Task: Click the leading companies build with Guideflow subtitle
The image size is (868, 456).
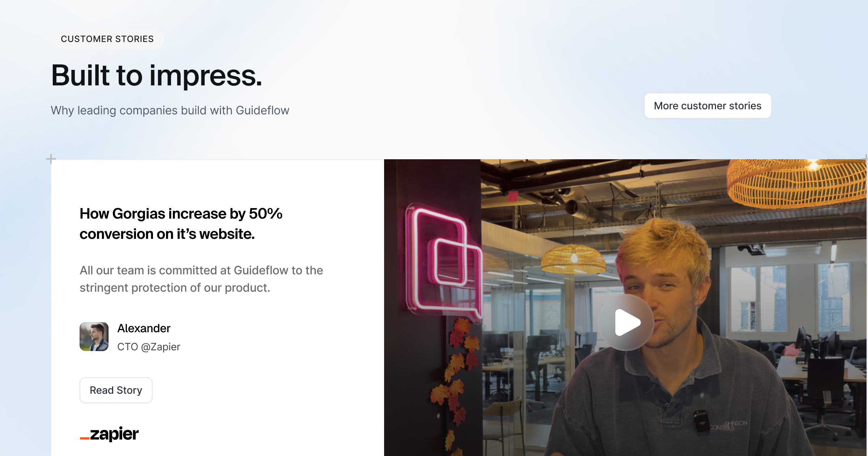Action: pyautogui.click(x=170, y=110)
